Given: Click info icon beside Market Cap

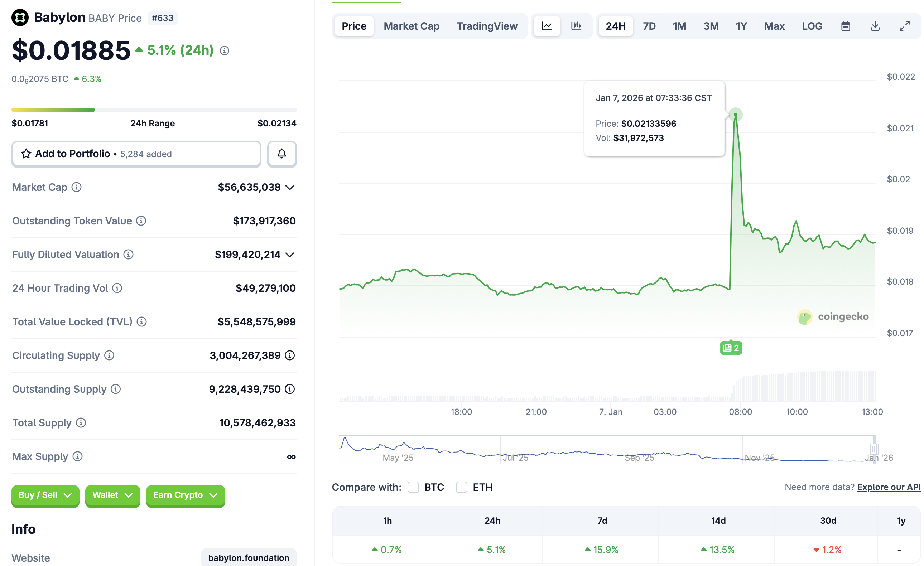Looking at the screenshot, I should coord(77,187).
